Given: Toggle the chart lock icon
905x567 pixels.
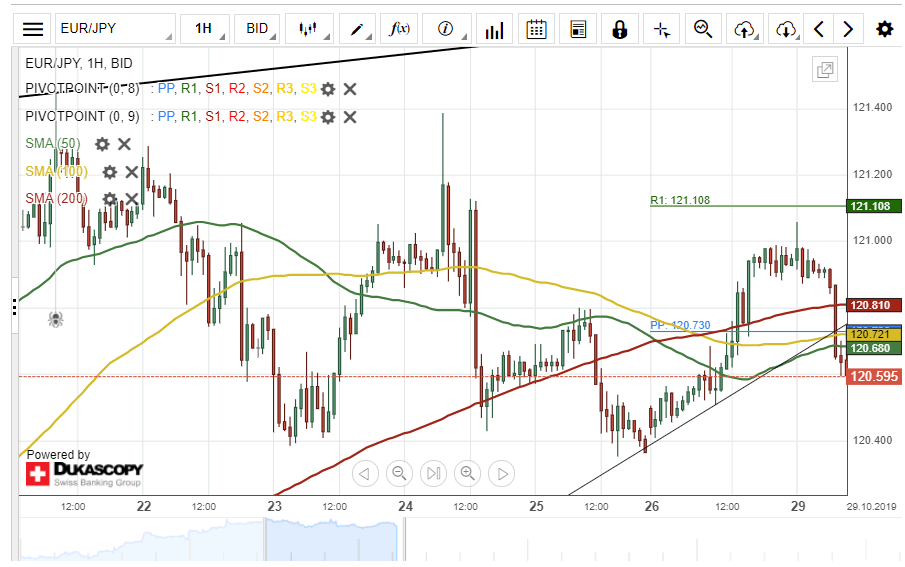Looking at the screenshot, I should pos(620,29).
